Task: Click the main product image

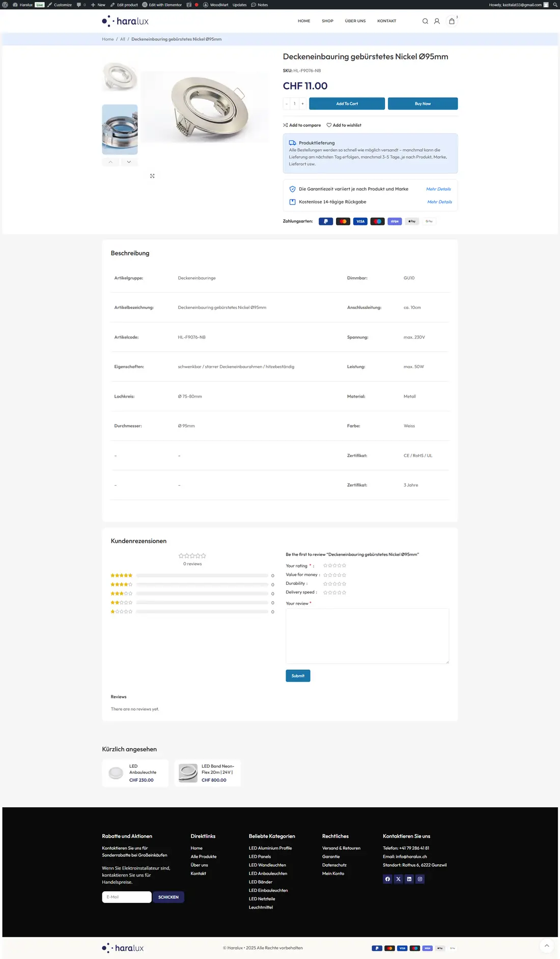Action: (205, 107)
